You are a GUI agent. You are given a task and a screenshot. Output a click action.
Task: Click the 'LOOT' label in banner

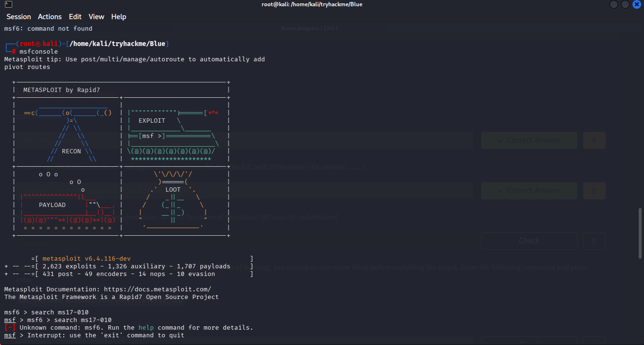(173, 190)
